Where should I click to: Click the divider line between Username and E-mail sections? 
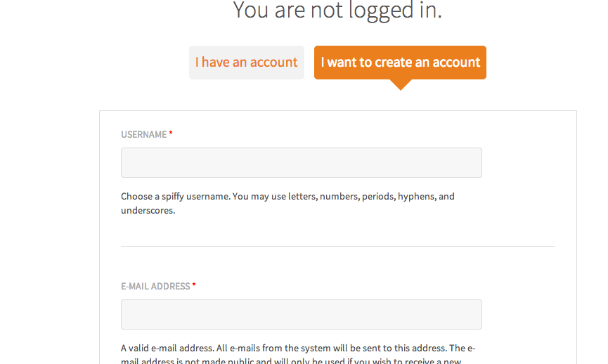338,246
